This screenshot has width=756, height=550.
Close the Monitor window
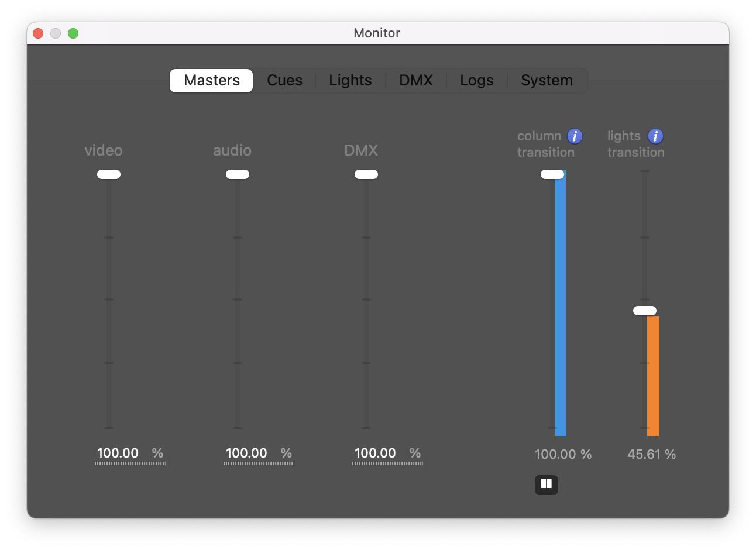(x=38, y=33)
